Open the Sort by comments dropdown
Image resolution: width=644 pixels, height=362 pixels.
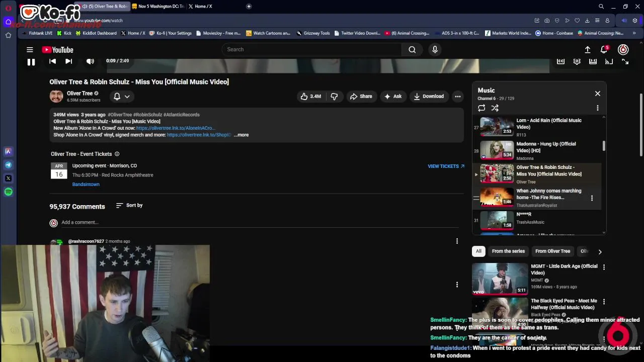129,205
